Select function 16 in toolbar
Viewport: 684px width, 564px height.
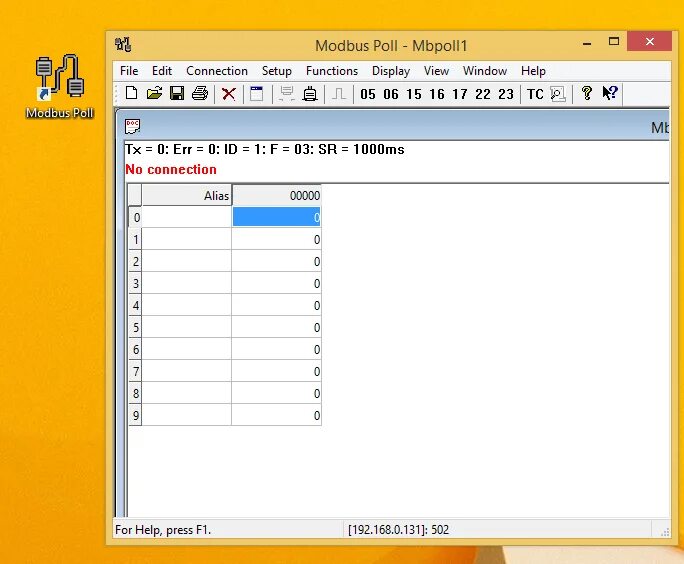pos(437,94)
